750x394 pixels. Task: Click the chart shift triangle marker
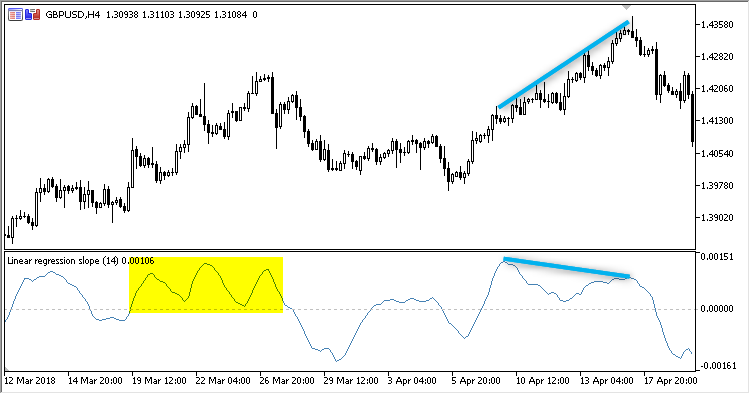627,8
